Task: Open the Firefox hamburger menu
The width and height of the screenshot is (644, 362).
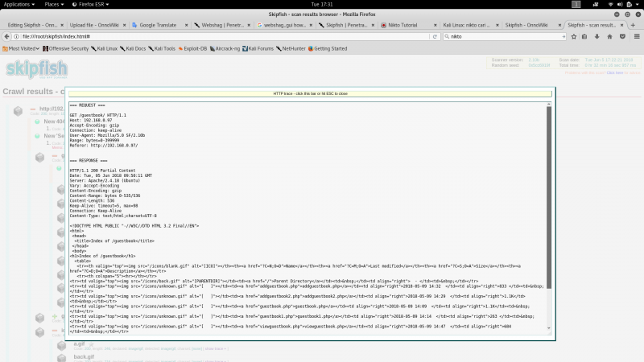Action: click(637, 36)
